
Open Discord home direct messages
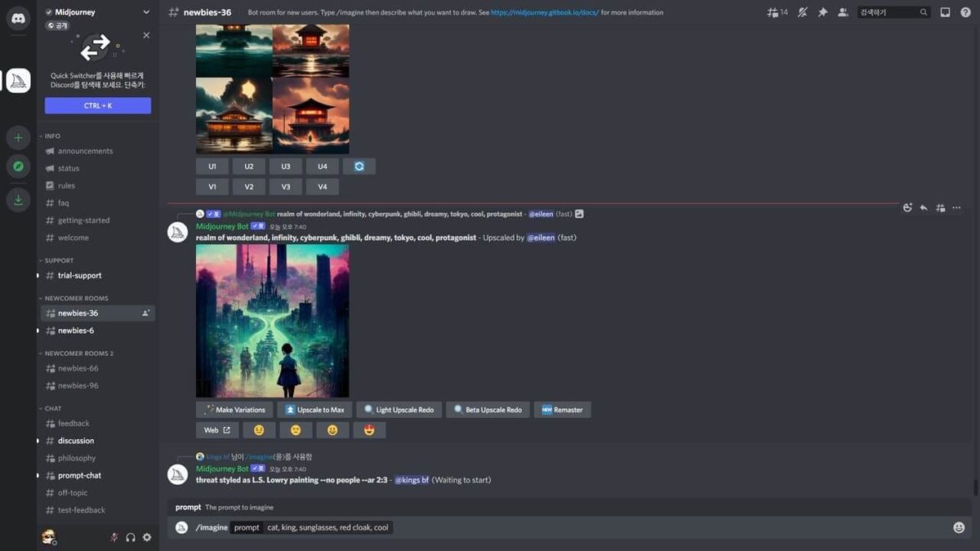click(18, 18)
